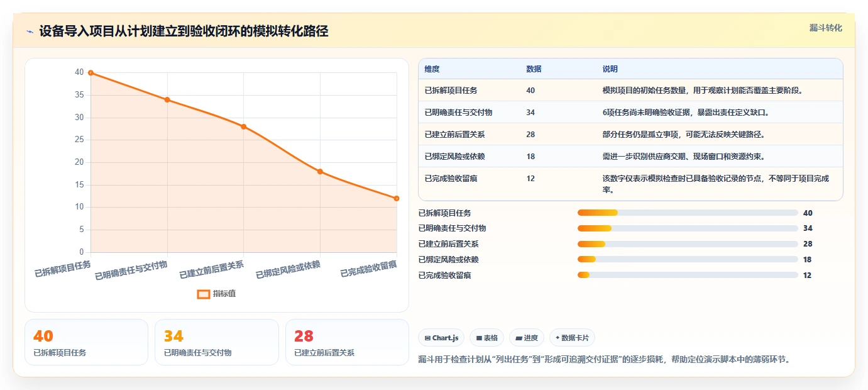Click the 已完成验收留痕 progress list label
The image size is (868, 390).
(445, 276)
